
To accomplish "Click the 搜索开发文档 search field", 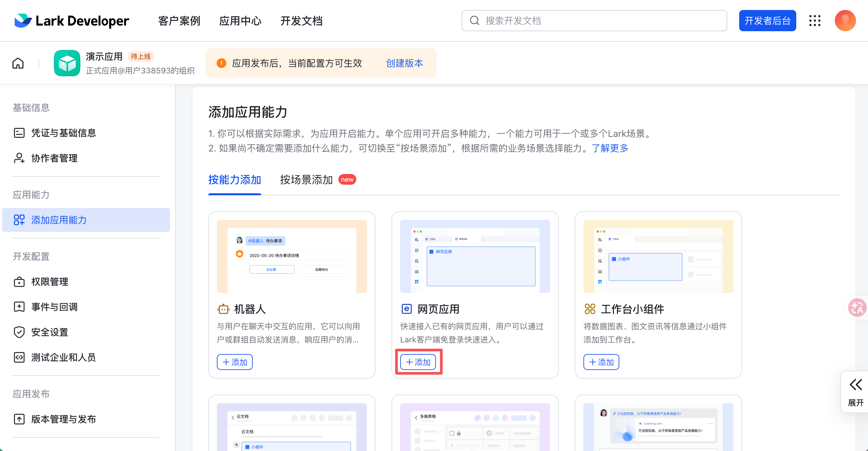I will (594, 21).
